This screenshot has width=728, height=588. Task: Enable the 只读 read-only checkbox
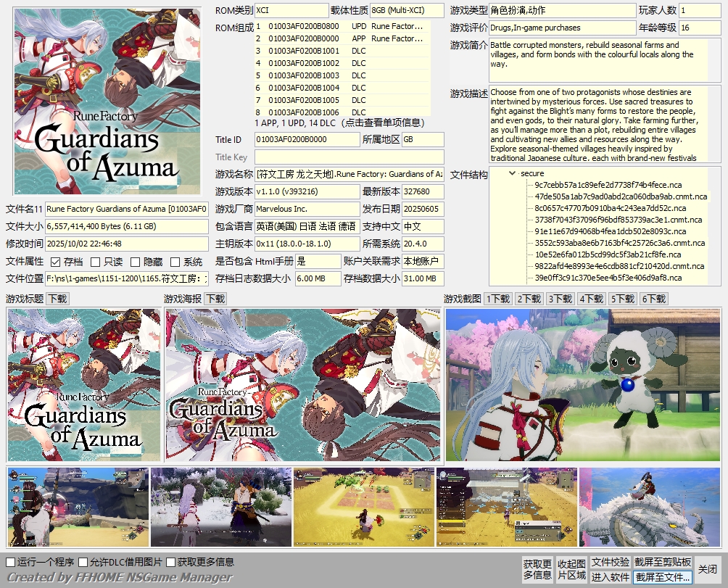(x=96, y=262)
